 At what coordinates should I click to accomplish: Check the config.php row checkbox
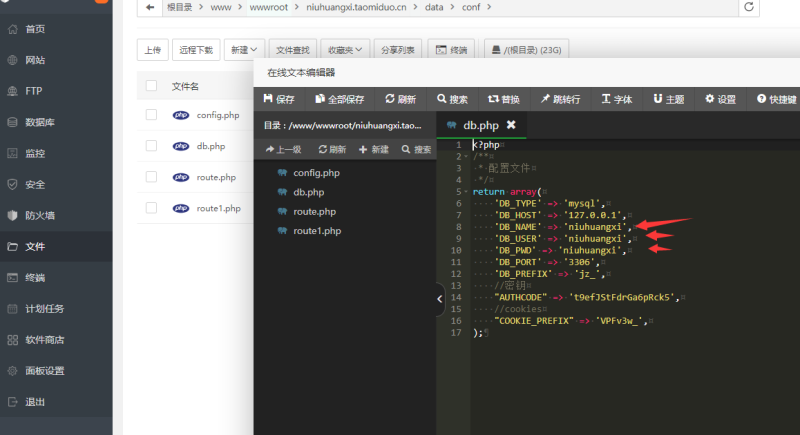click(152, 115)
